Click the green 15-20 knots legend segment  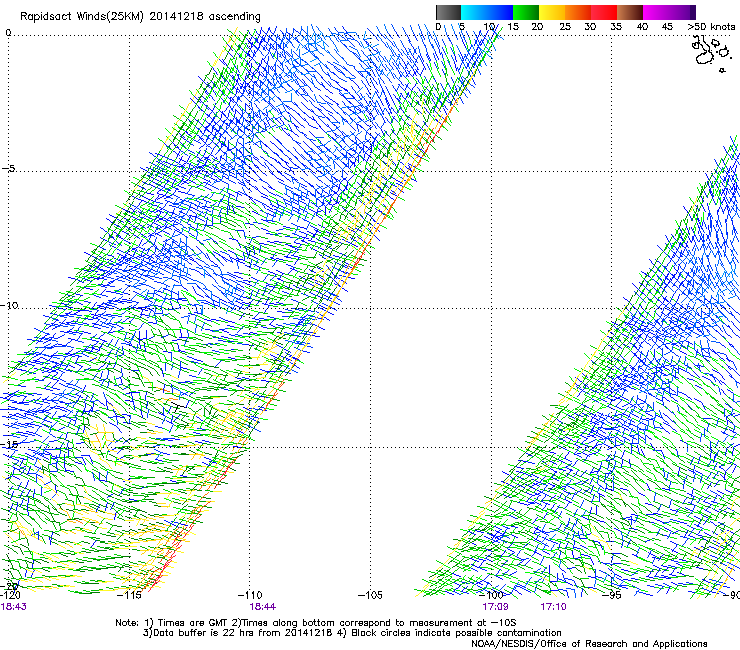point(526,12)
